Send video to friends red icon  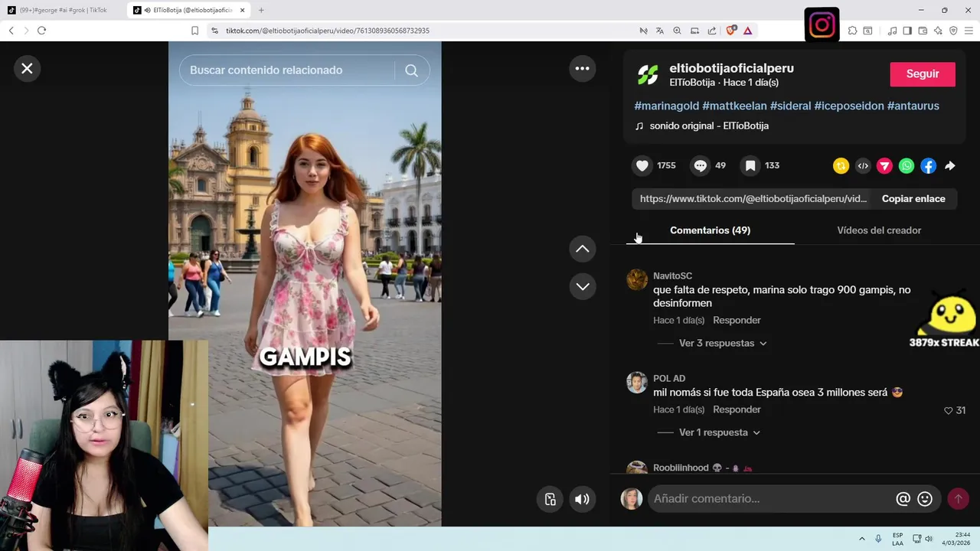[x=884, y=166]
